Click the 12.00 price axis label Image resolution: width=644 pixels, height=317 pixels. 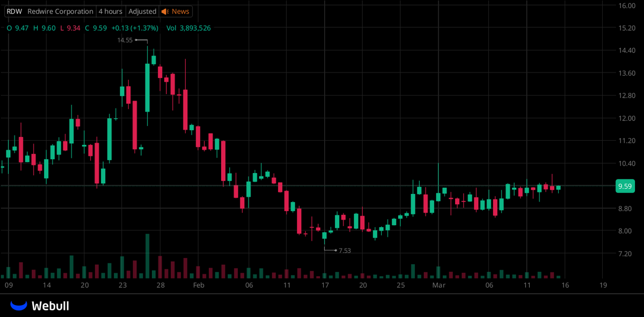(x=627, y=118)
